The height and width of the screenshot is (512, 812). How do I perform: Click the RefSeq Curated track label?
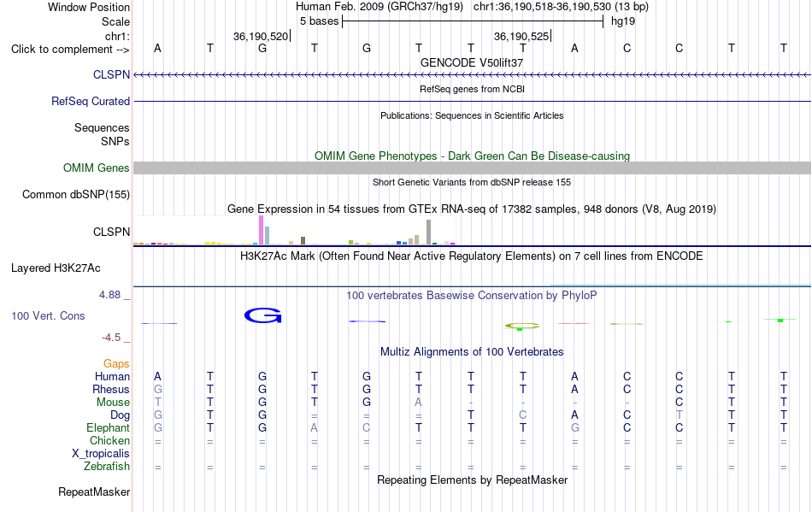coord(91,101)
